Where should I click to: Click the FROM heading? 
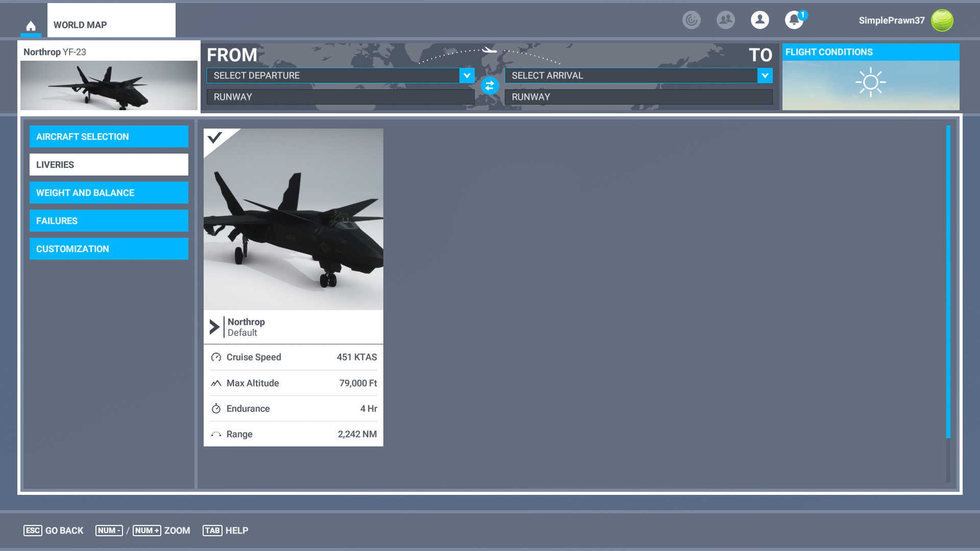coord(232,55)
